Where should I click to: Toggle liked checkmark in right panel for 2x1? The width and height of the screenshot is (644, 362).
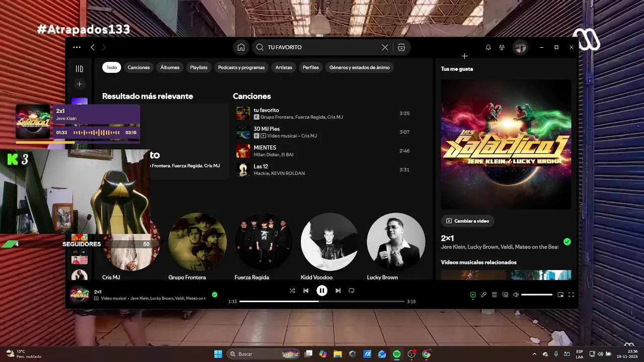tap(567, 242)
